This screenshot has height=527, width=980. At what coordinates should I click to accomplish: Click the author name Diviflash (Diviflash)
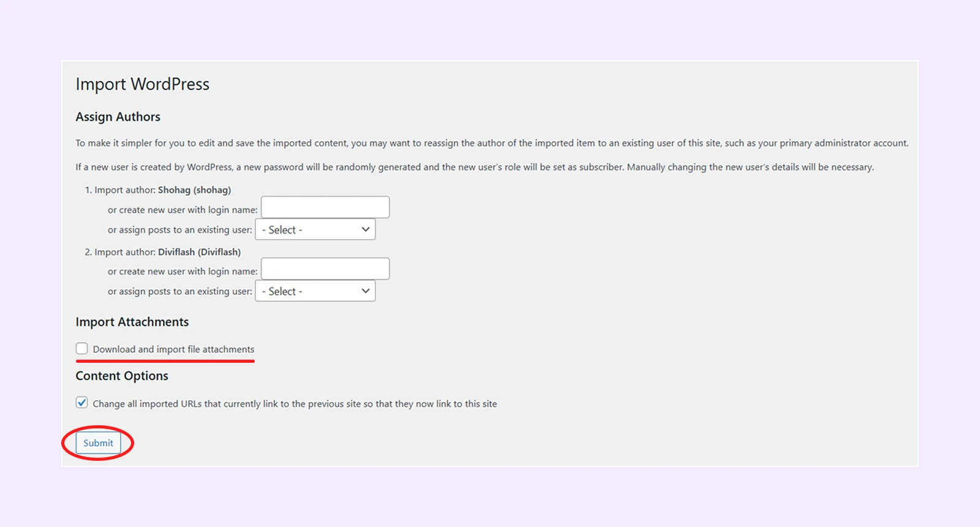pyautogui.click(x=199, y=252)
